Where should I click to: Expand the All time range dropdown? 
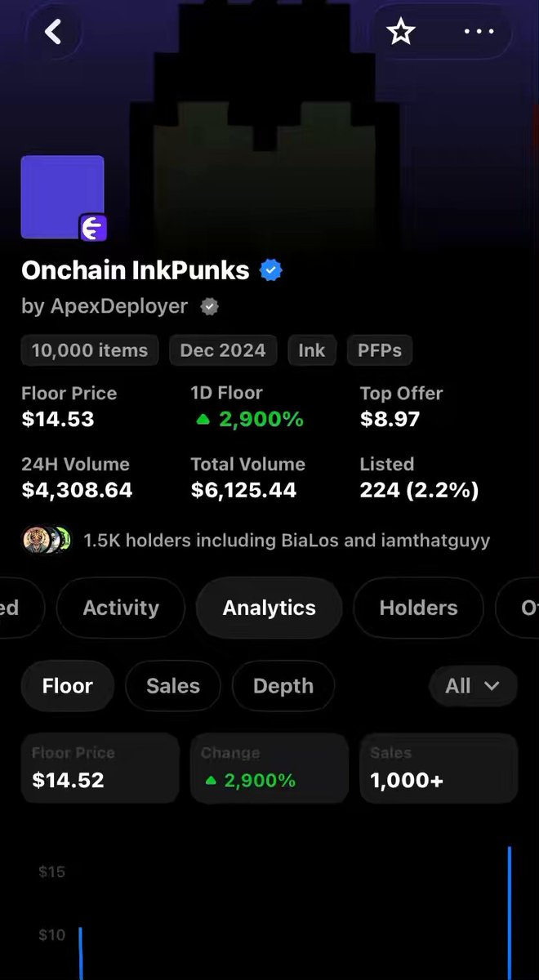473,686
